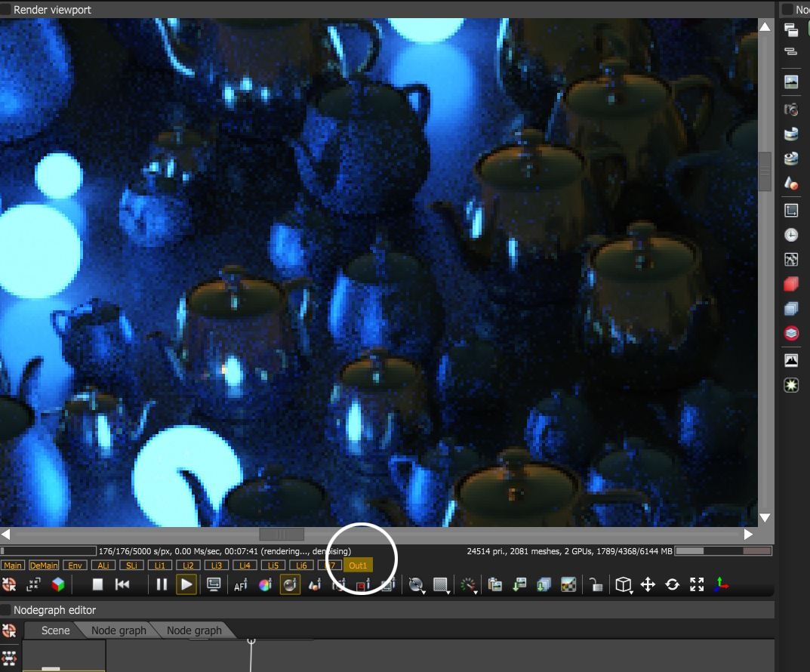This screenshot has width=810, height=672.
Task: Switch to the SLi render pass
Action: (131, 566)
